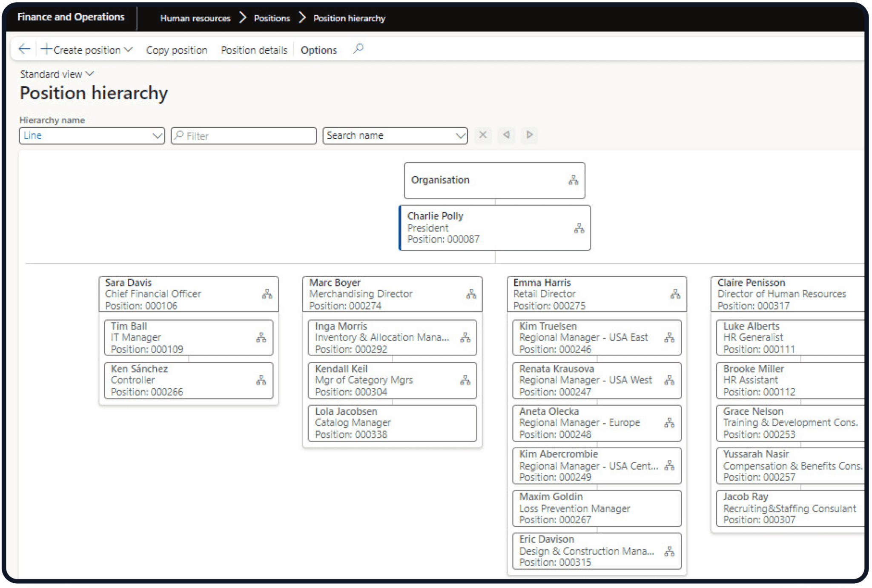Select the Grace Nelson card
The height and width of the screenshot is (588, 872).
(x=790, y=423)
